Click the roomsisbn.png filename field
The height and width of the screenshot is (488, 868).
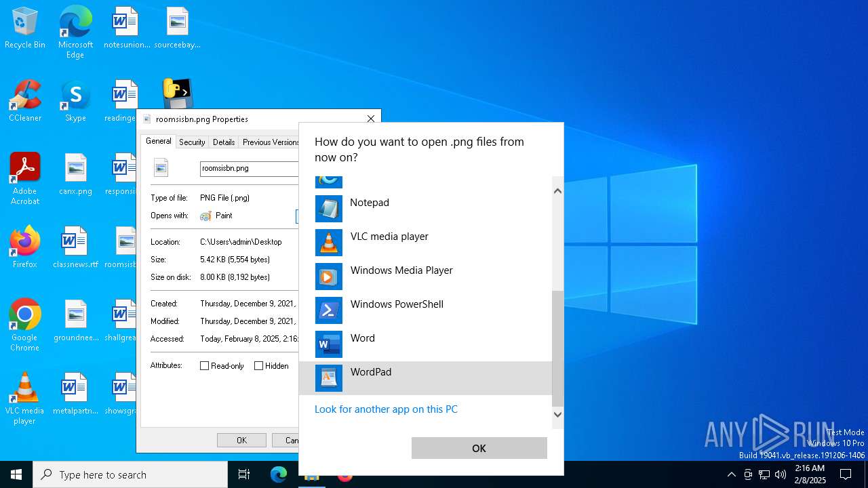pyautogui.click(x=249, y=168)
